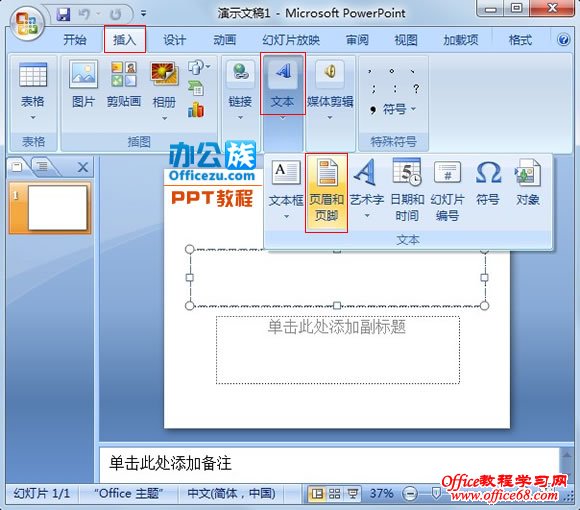This screenshot has width=580, height=510.
Task: Click the 文本 group button
Action: point(283,84)
